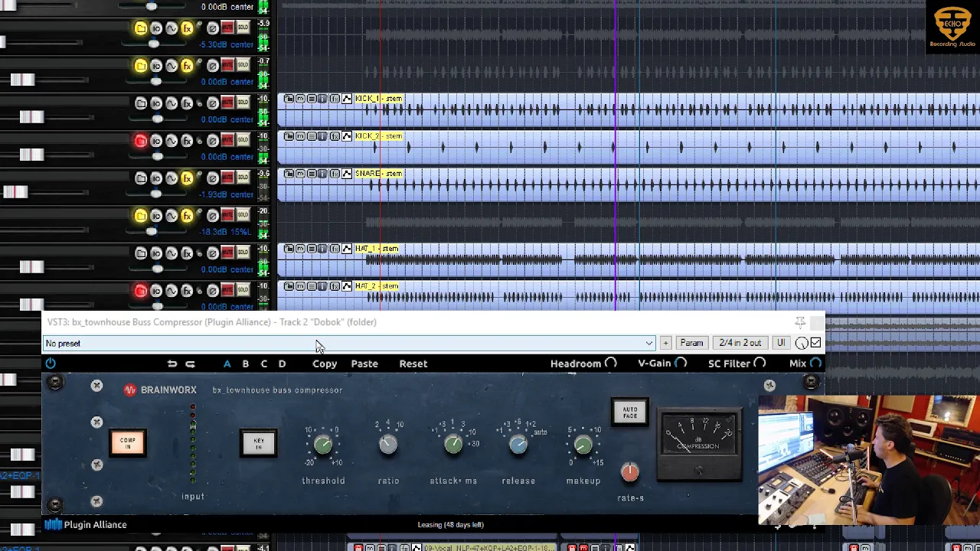Click mute icon on KICK_2 stem item

click(300, 136)
